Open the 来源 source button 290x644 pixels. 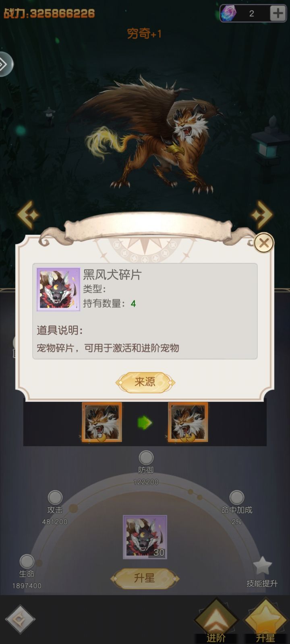(145, 382)
